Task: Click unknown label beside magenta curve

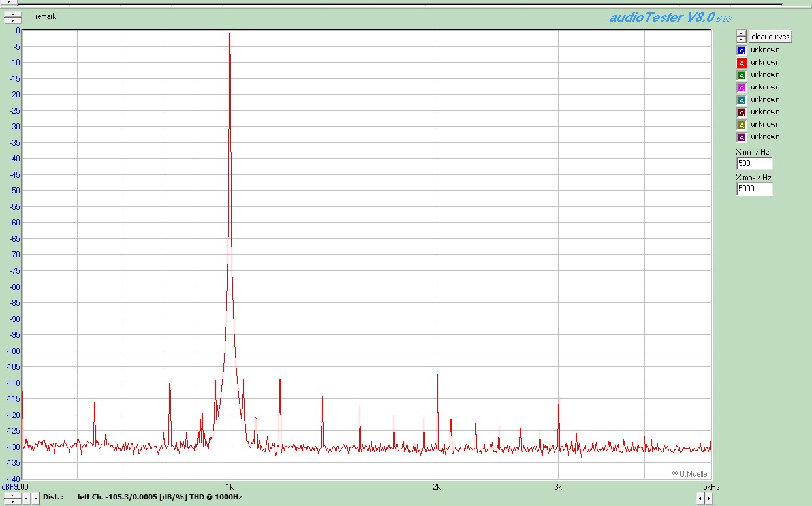Action: (x=765, y=87)
